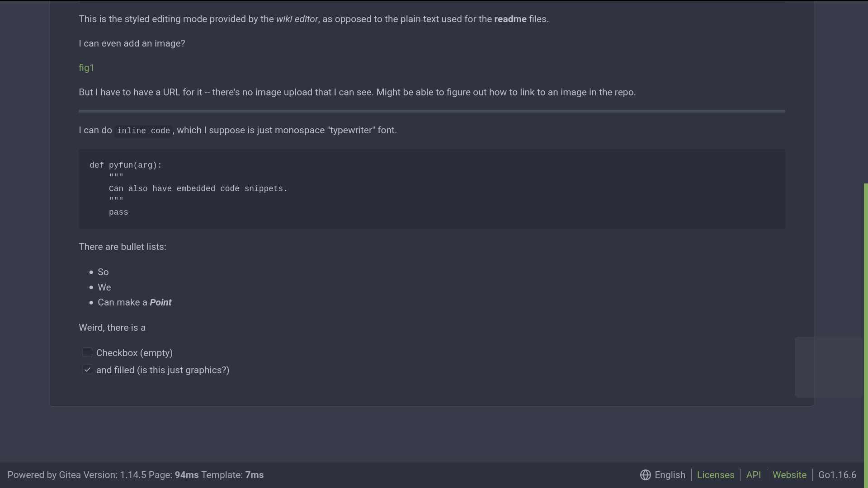
Task: Click the vertical page scrollbar
Action: [865, 316]
